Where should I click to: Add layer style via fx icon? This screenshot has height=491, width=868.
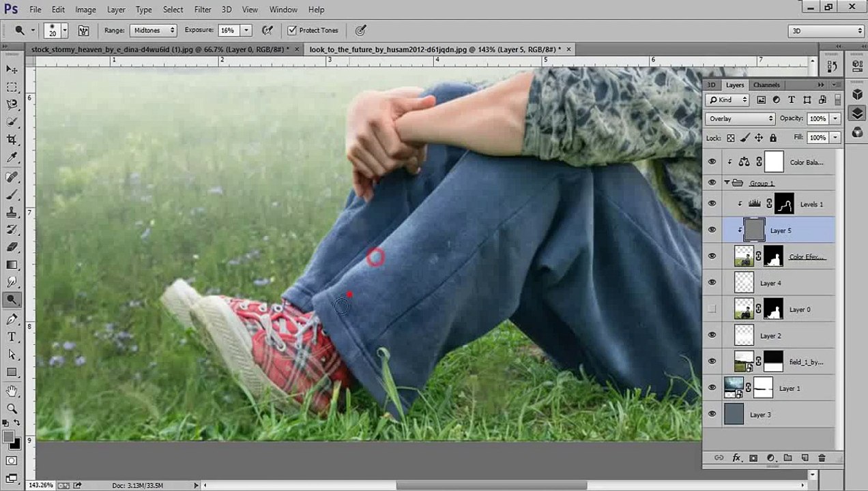click(736, 458)
